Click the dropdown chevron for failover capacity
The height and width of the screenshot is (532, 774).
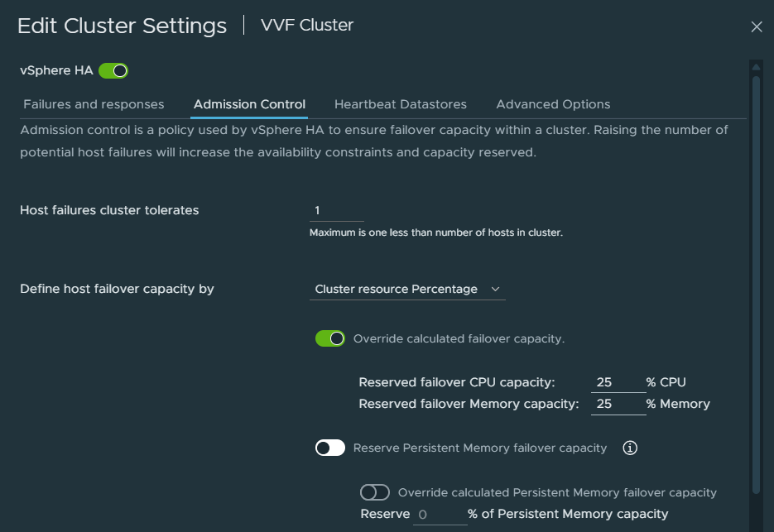(495, 290)
